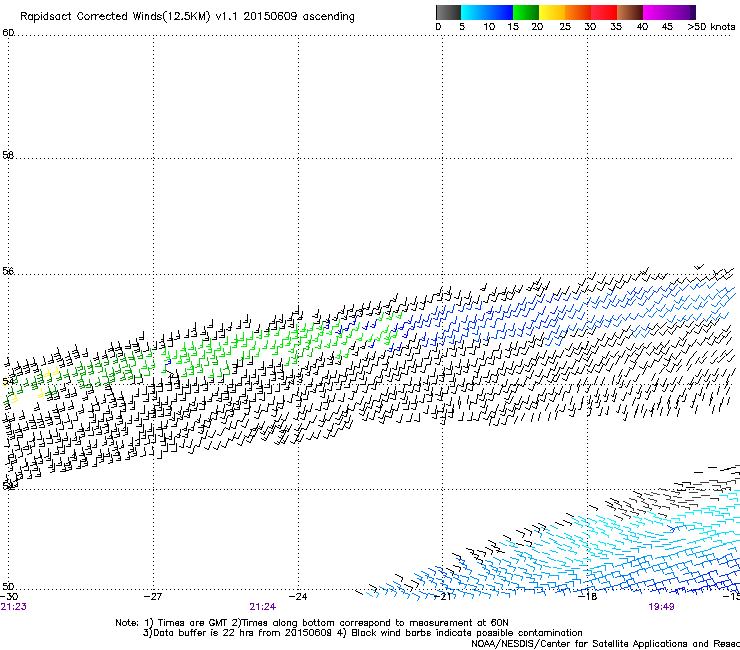Screen dimensions: 740x650
Task: Click the 'NOAA/NESDIS/Center for Satellite Applications' credit
Action: [x=580, y=644]
